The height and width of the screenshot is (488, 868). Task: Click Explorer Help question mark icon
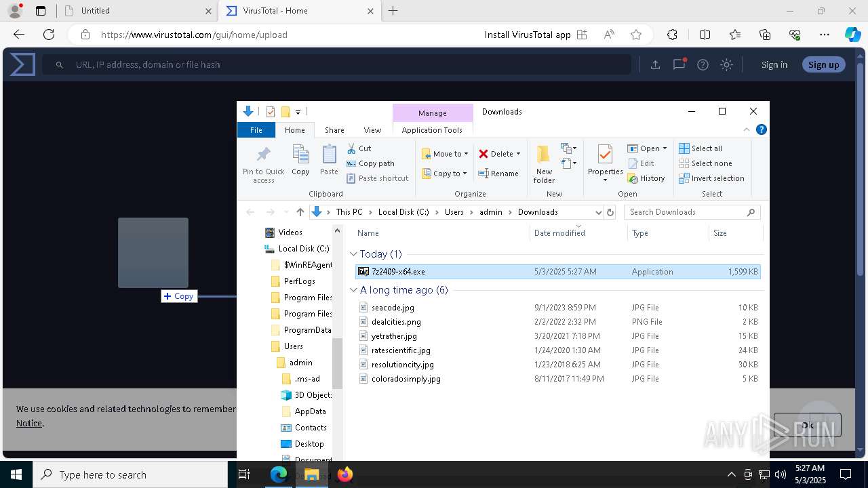point(762,129)
